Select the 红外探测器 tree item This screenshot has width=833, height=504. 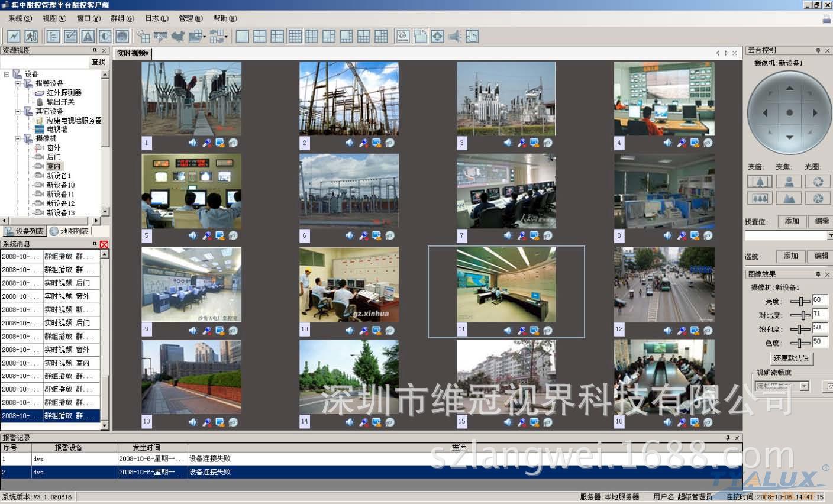64,93
